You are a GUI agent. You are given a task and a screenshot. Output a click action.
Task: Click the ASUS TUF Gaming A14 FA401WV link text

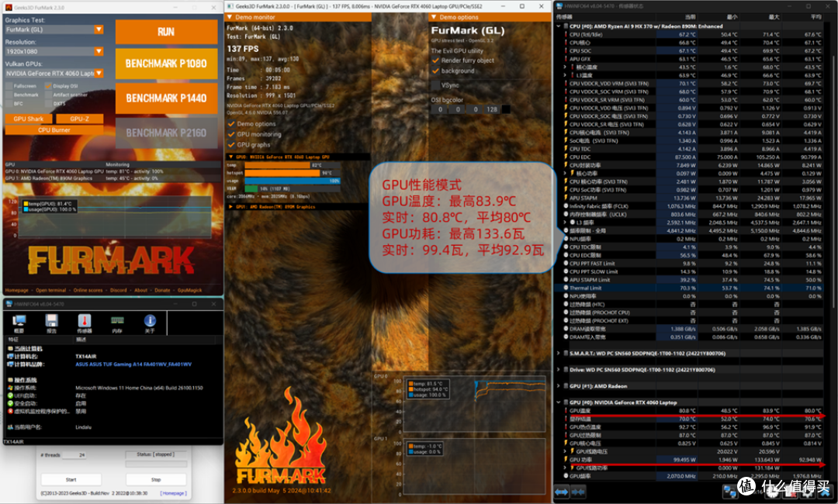click(133, 364)
